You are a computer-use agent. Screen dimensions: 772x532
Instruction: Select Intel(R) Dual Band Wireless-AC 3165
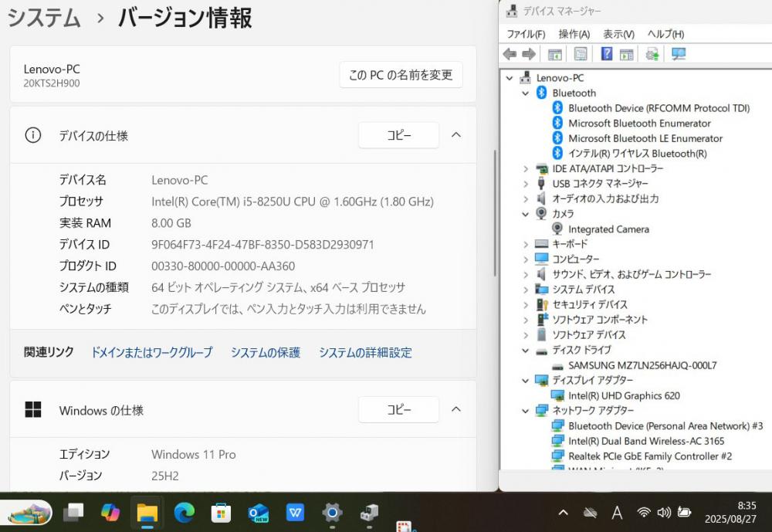coord(646,441)
